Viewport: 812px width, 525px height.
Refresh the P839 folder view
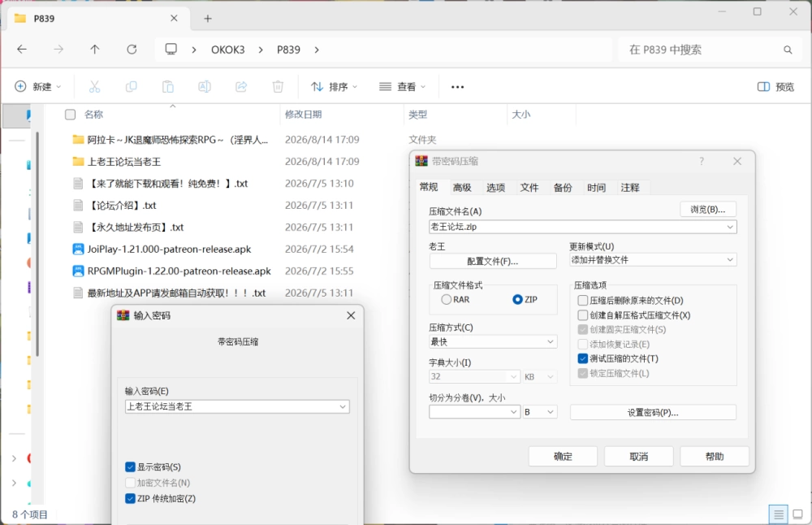click(x=132, y=50)
